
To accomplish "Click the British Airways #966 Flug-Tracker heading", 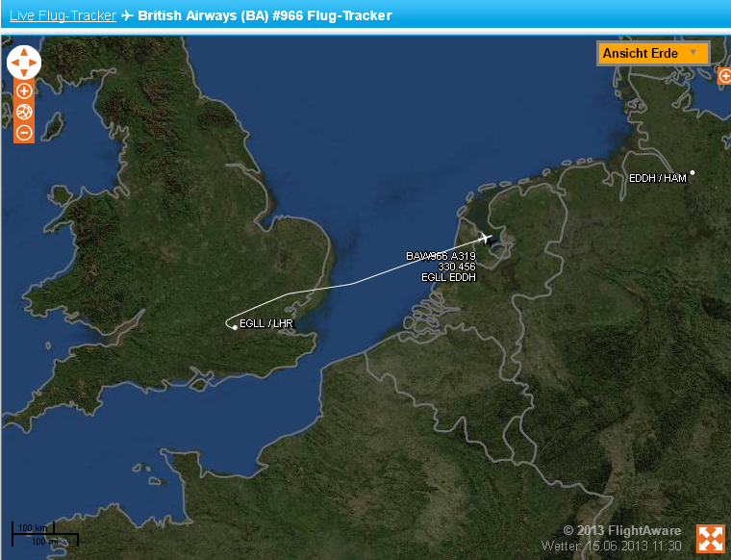I will point(265,15).
